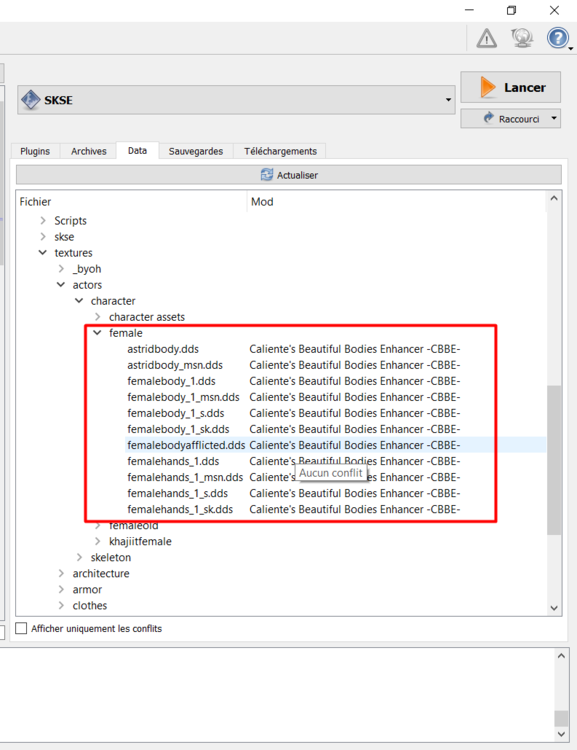Image resolution: width=577 pixels, height=750 pixels.
Task: Select the khajiitfemale folder label
Action: click(x=140, y=541)
